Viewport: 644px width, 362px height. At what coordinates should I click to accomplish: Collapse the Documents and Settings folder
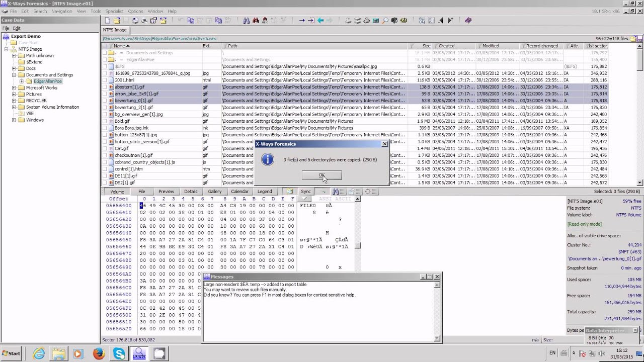14,75
